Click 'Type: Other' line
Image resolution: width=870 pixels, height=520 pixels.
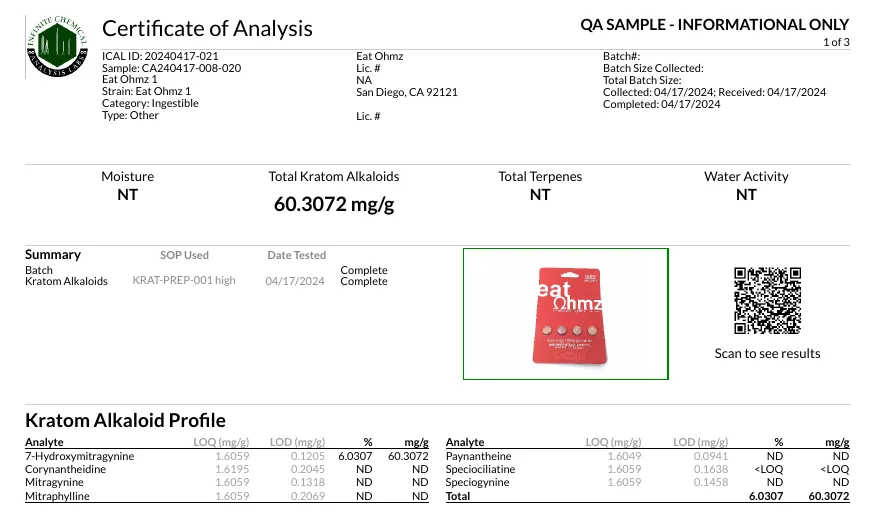(x=130, y=115)
